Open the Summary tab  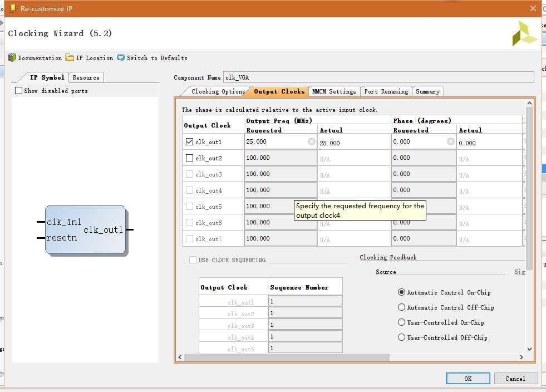(427, 91)
